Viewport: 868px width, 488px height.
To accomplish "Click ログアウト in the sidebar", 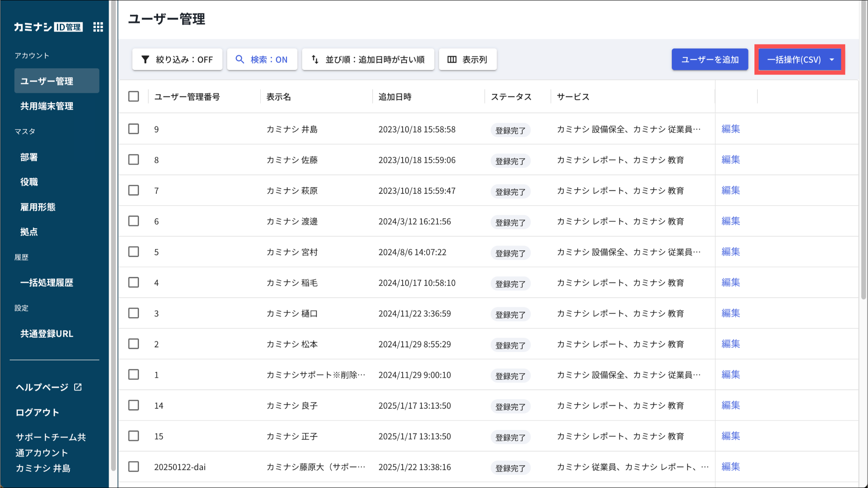I will (x=37, y=412).
